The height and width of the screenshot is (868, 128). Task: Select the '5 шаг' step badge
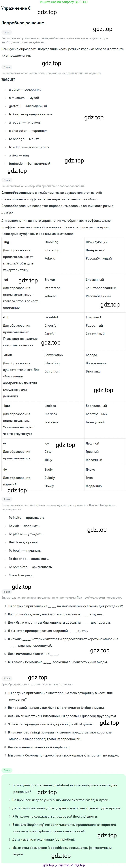click(x=7, y=591)
